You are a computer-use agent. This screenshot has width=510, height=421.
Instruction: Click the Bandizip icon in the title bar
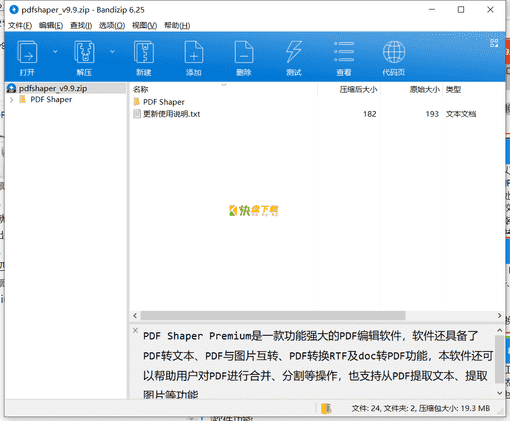[14, 10]
